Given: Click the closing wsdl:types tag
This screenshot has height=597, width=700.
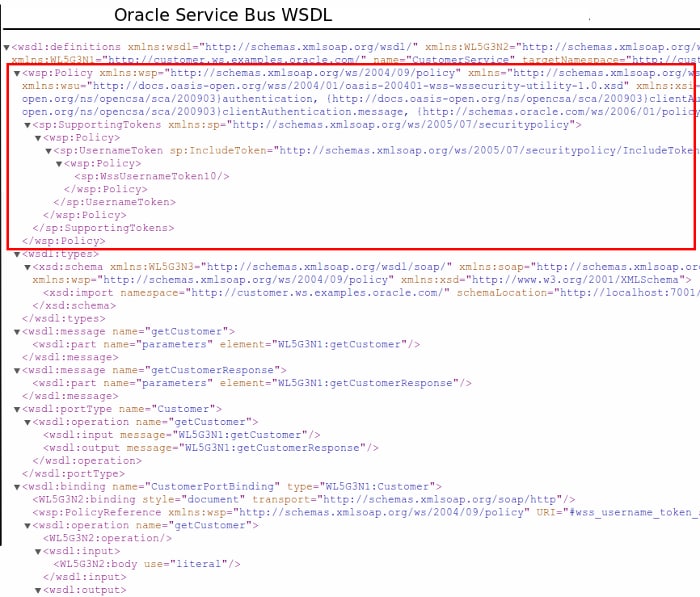Looking at the screenshot, I should (x=64, y=319).
